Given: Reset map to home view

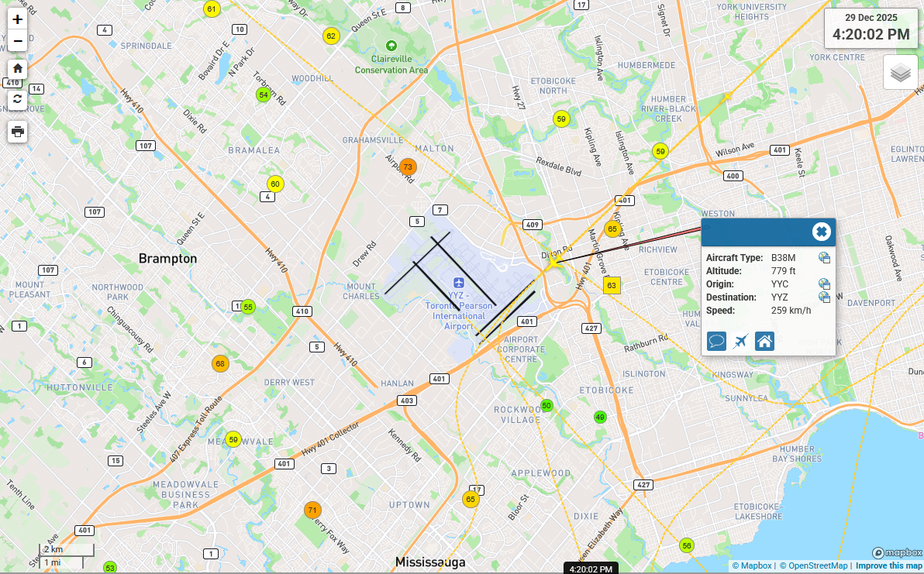Looking at the screenshot, I should 18,69.
